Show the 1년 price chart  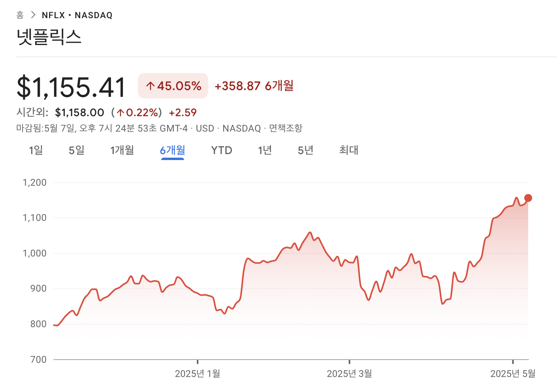point(265,150)
